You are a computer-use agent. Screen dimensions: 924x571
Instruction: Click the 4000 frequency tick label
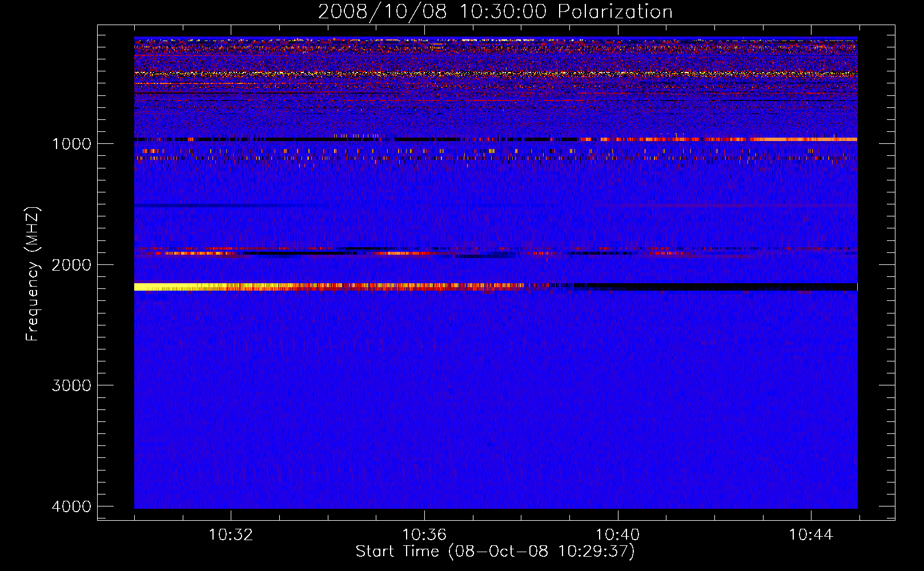pos(71,506)
